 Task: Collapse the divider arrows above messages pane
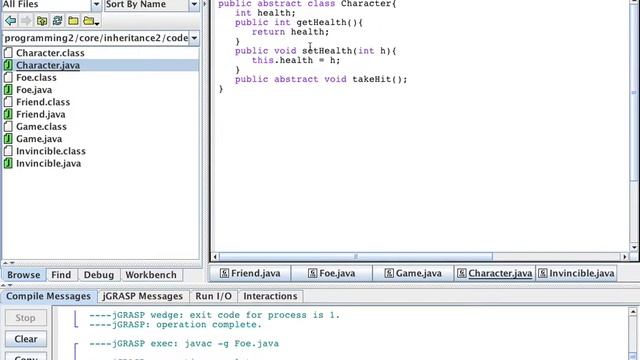pyautogui.click(x=6, y=285)
